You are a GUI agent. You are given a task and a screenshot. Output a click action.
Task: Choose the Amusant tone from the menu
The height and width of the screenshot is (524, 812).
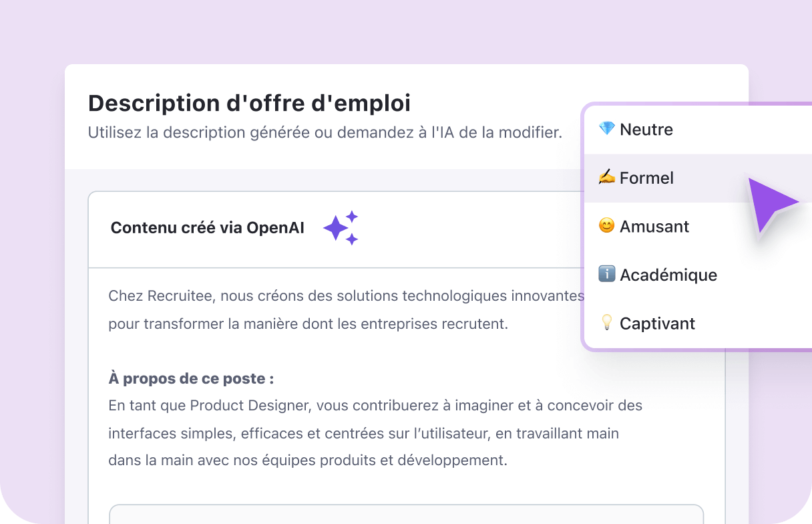pos(654,226)
